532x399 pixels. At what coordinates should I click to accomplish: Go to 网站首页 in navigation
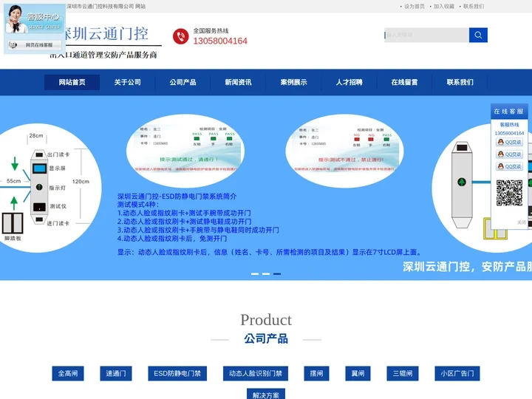[72, 82]
